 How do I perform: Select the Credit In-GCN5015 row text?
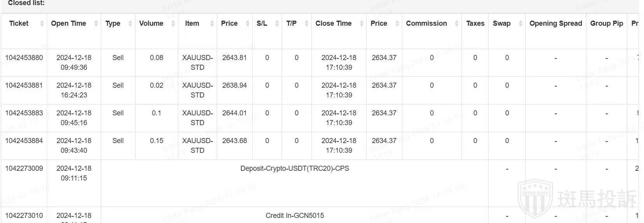coord(295,216)
